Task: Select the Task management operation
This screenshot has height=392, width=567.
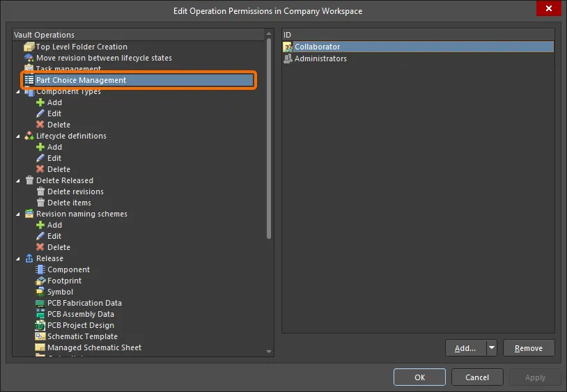Action: click(68, 69)
